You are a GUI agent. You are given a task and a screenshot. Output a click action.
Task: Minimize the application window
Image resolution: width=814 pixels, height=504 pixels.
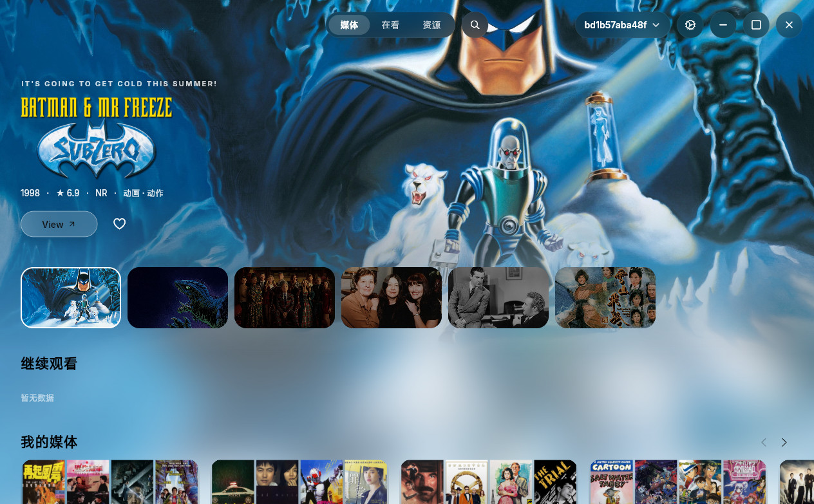point(723,25)
